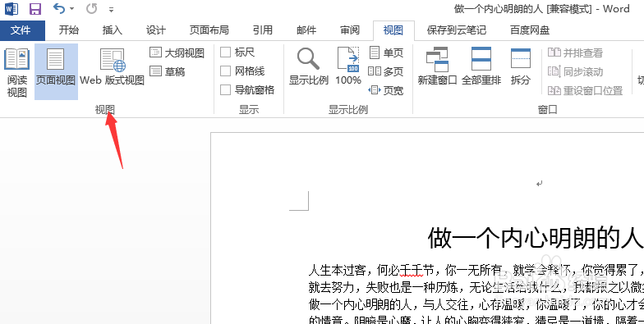
Task: Click 新建窗口 (New Window)
Action: [437, 66]
